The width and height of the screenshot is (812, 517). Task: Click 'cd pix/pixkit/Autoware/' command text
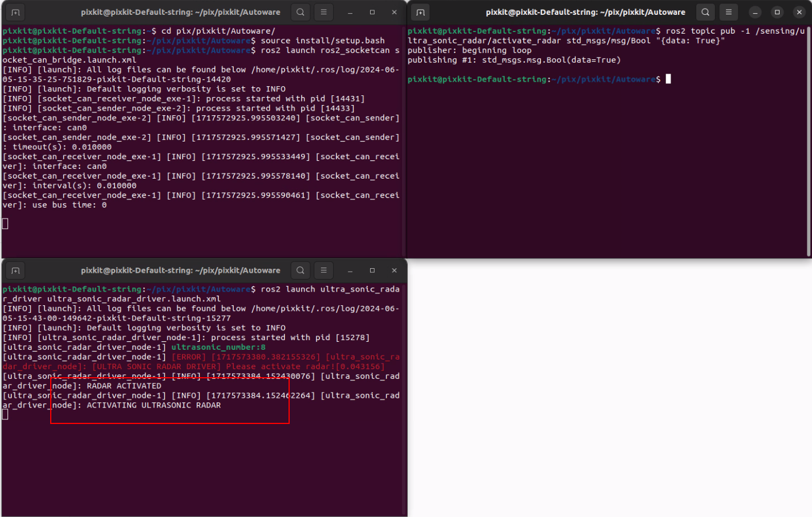pyautogui.click(x=218, y=31)
